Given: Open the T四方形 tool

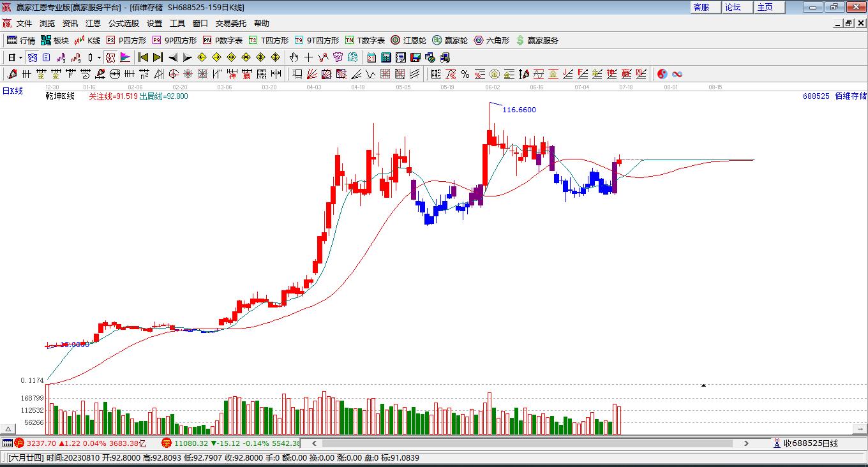Looking at the screenshot, I should click(x=269, y=40).
